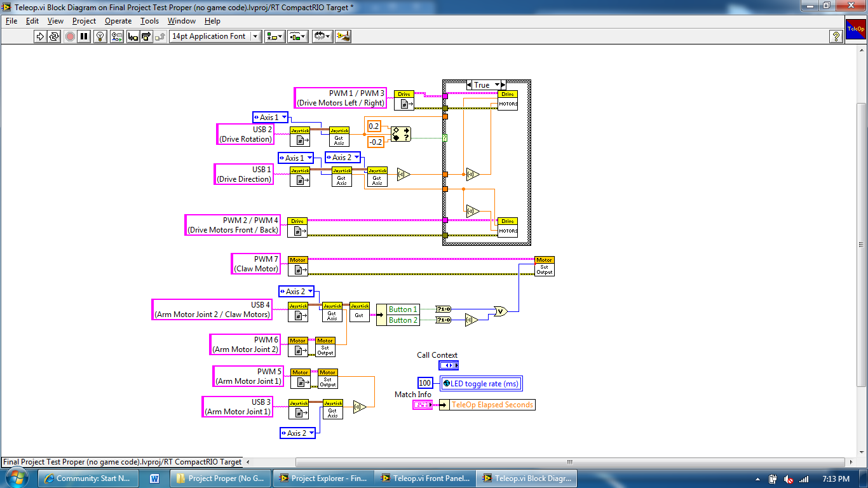Select the Match Info cluster terminal
This screenshot has height=488, width=868.
(x=423, y=405)
